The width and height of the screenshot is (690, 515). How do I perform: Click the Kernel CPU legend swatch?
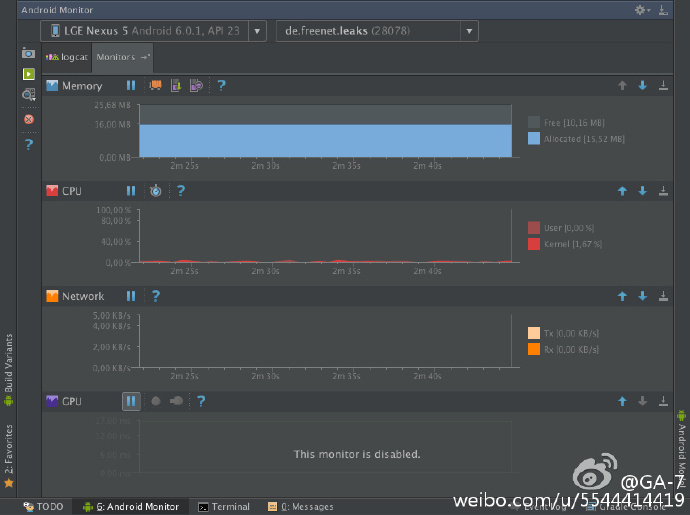coord(534,244)
